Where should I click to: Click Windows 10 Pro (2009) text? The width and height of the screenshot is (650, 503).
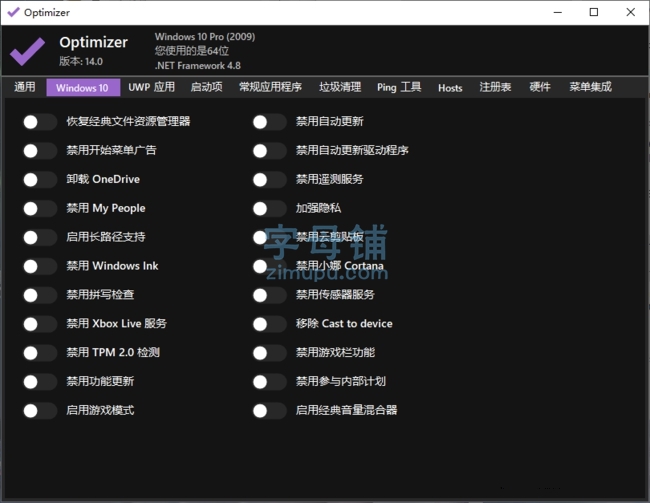point(205,36)
